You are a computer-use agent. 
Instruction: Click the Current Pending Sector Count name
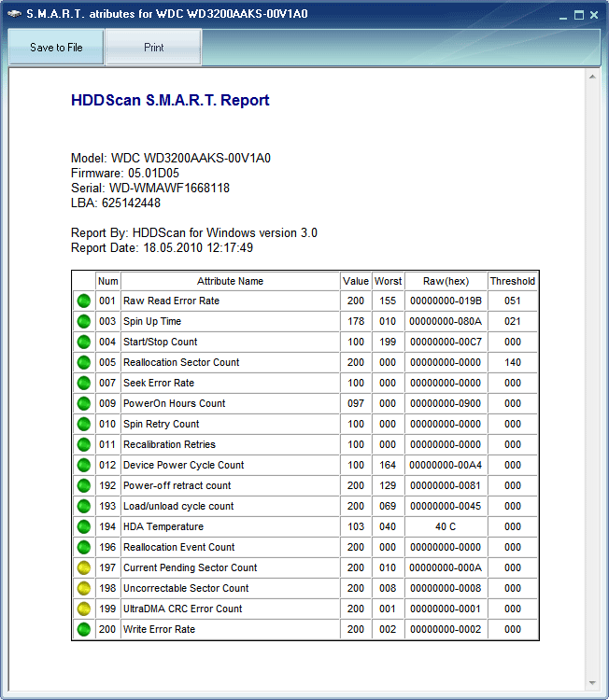[191, 567]
